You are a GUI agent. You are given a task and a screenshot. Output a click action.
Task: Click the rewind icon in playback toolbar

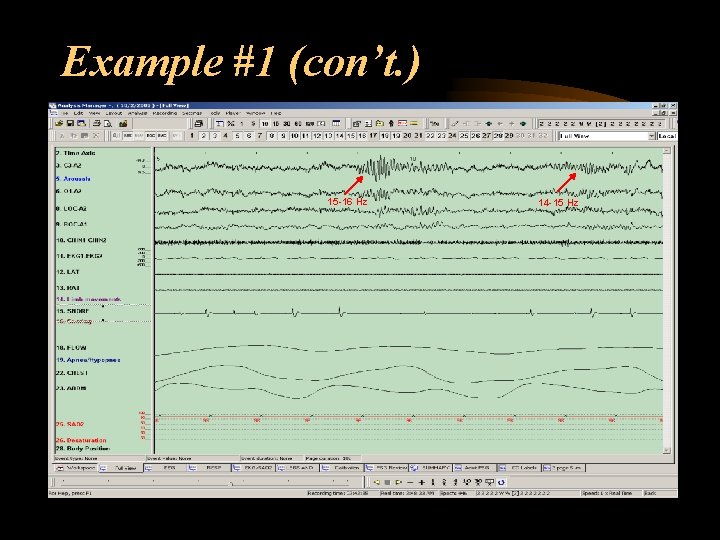[377, 483]
